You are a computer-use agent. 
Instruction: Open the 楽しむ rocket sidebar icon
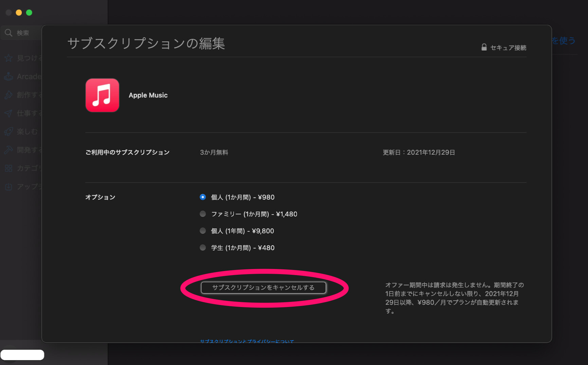click(x=8, y=132)
